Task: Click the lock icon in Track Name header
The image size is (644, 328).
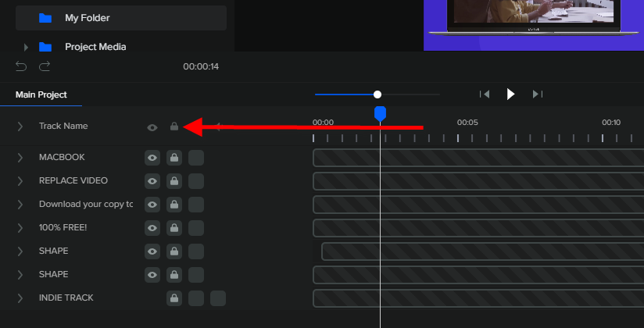Action: tap(174, 127)
